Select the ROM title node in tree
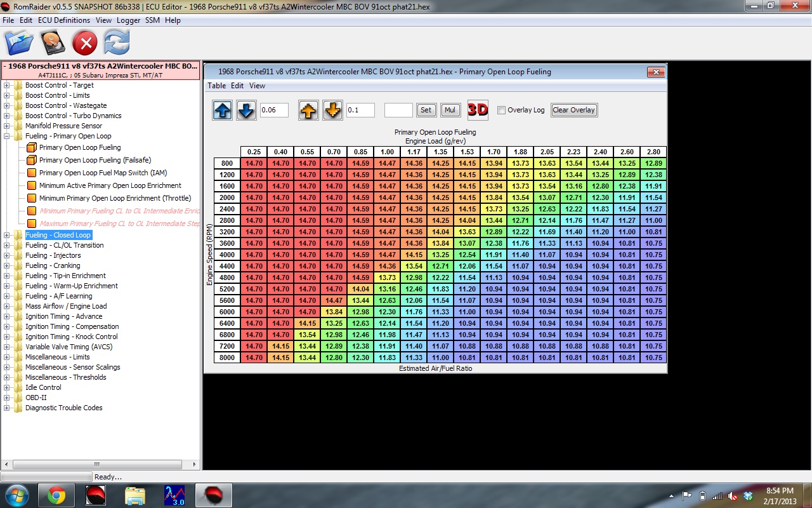This screenshot has height=508, width=812. point(100,70)
